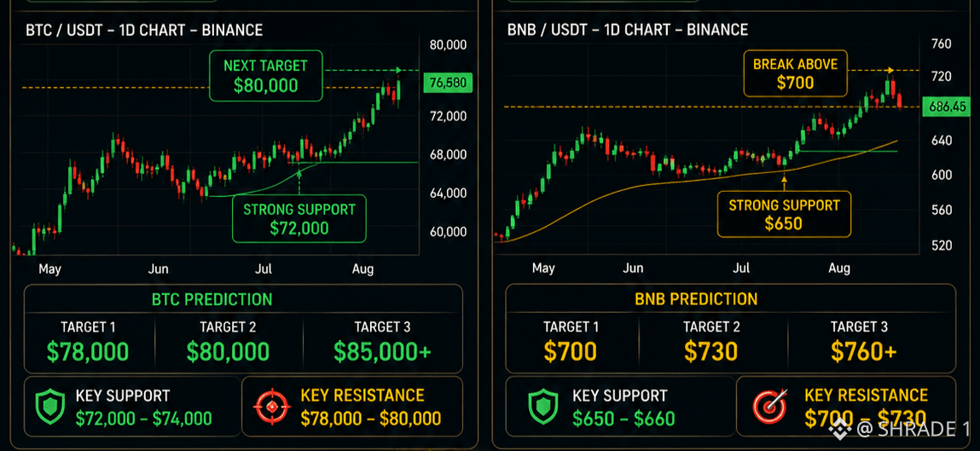Screen dimensions: 980x451
Task: Select the BNB / USDT – 1D CHART – BINANCE title
Action: 628,29
